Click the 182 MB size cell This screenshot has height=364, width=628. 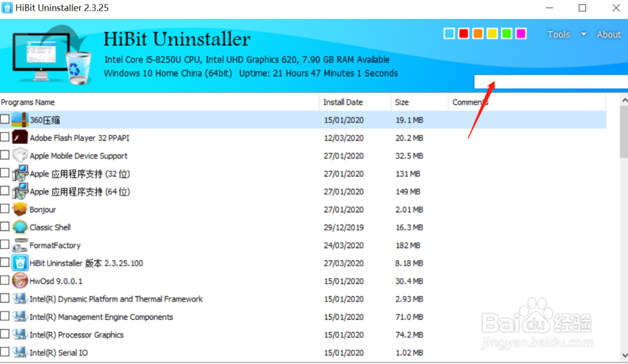(x=408, y=245)
